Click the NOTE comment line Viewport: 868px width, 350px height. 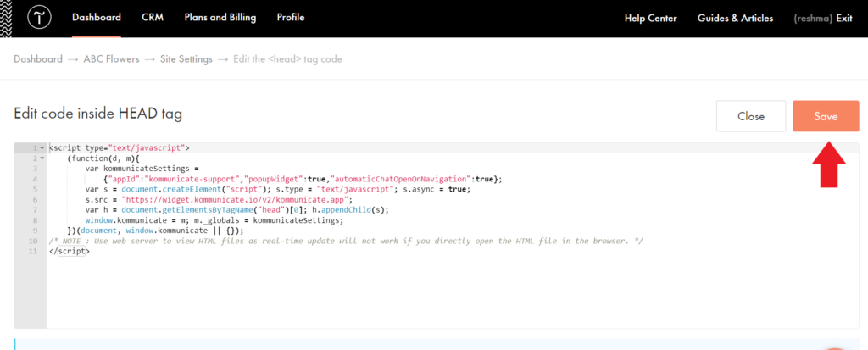tap(346, 241)
